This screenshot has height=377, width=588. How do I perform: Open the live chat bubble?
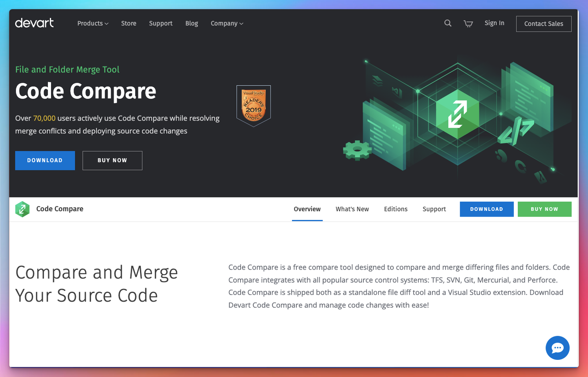click(557, 348)
